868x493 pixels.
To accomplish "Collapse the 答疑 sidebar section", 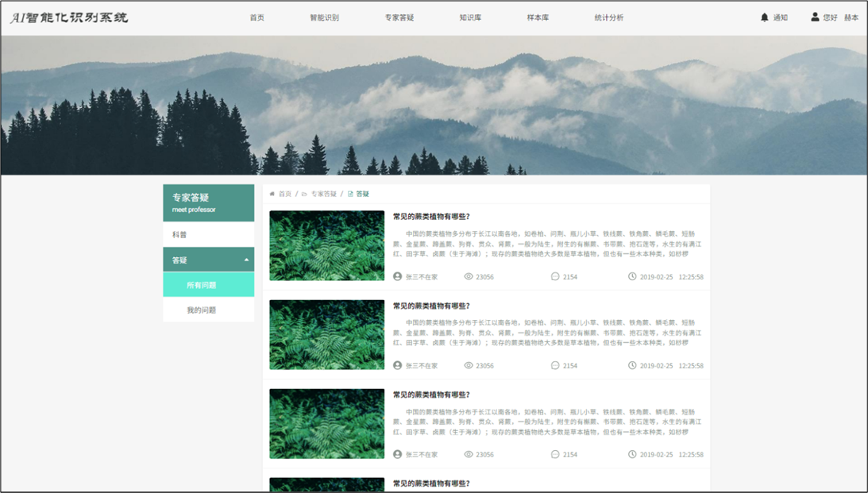I will tap(246, 260).
